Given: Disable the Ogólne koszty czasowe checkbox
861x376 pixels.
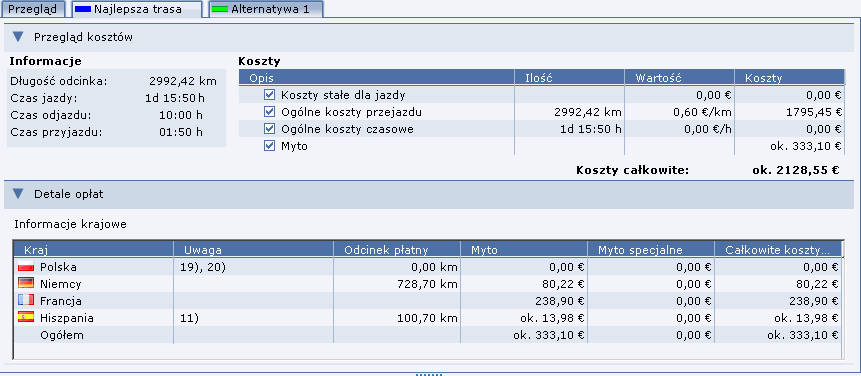Looking at the screenshot, I should [269, 129].
